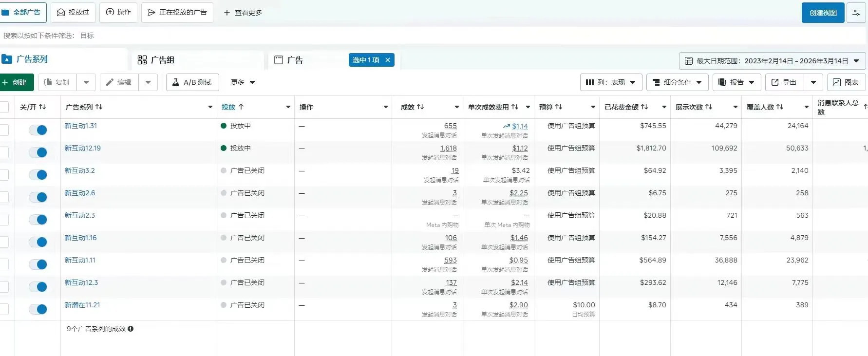The width and height of the screenshot is (868, 356).
Task: Switch the 新互动2.6 campaign toggle
Action: coord(38,197)
